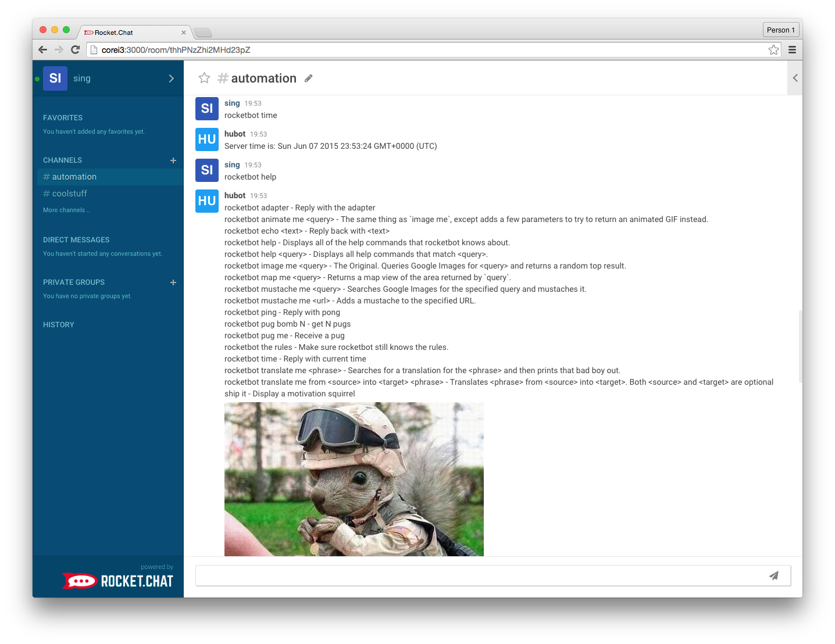Click hubot username above command list
Image resolution: width=835 pixels, height=644 pixels.
tap(235, 196)
